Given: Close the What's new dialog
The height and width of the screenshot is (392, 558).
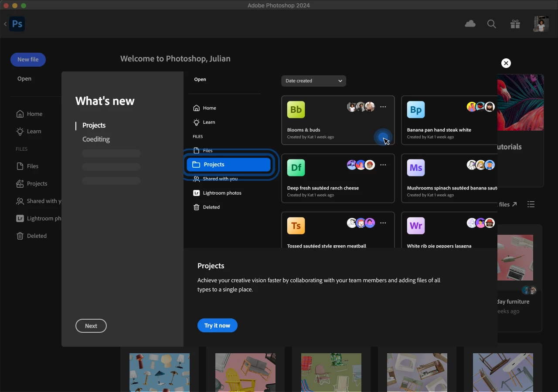Looking at the screenshot, I should (506, 63).
